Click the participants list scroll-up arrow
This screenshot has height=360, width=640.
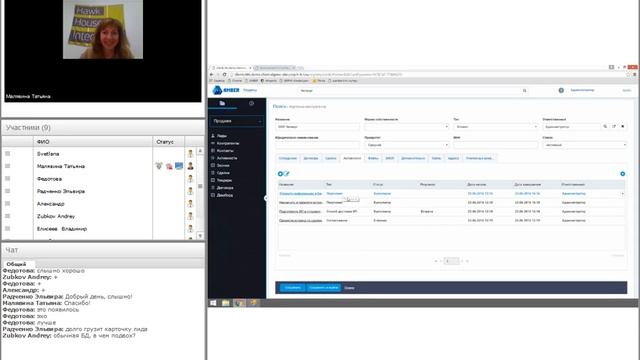point(200,151)
